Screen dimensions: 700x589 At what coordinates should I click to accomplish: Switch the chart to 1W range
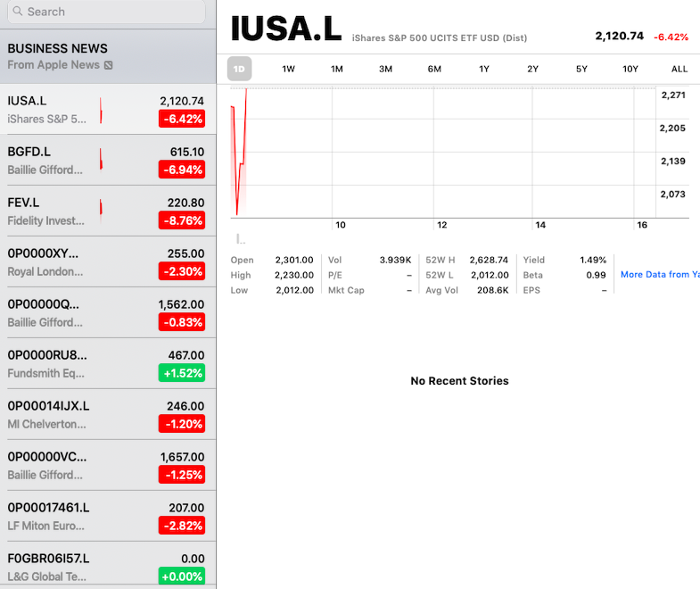click(288, 69)
